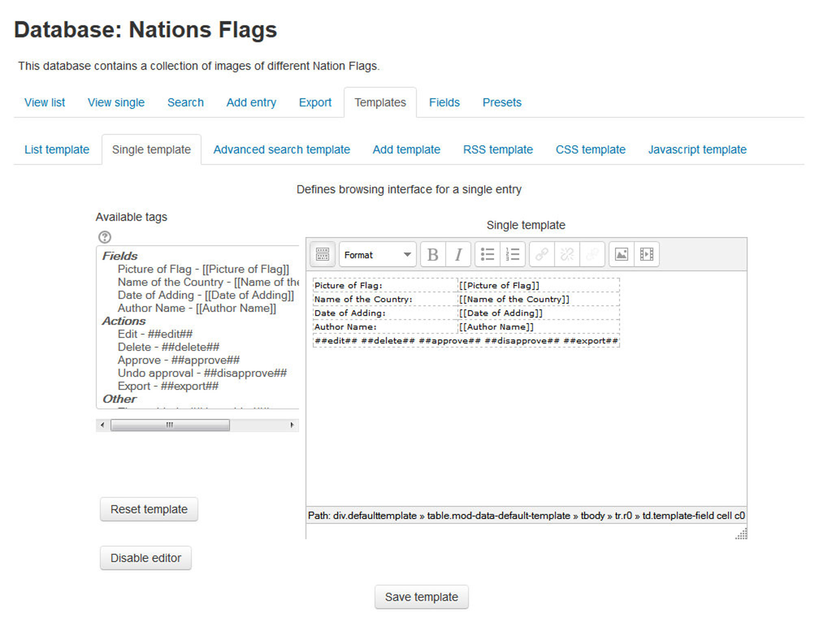Switch to the Fields tab
This screenshot has width=815, height=644.
(x=444, y=102)
